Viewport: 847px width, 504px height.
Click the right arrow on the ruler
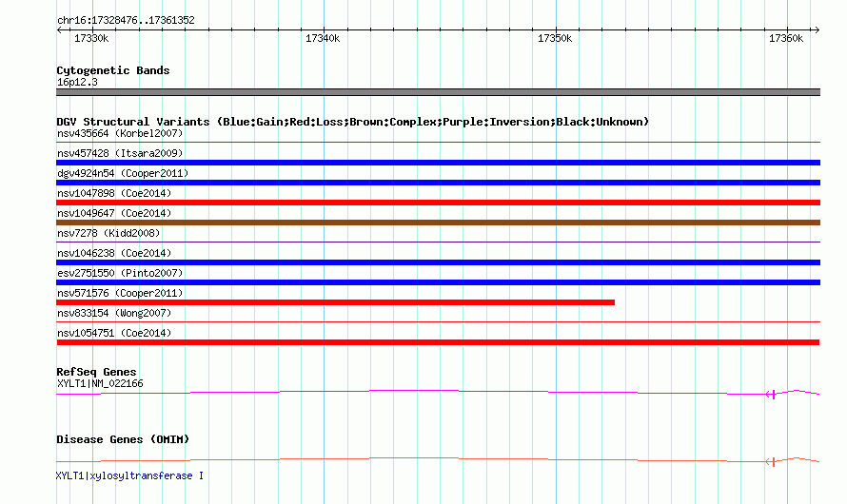[817, 30]
